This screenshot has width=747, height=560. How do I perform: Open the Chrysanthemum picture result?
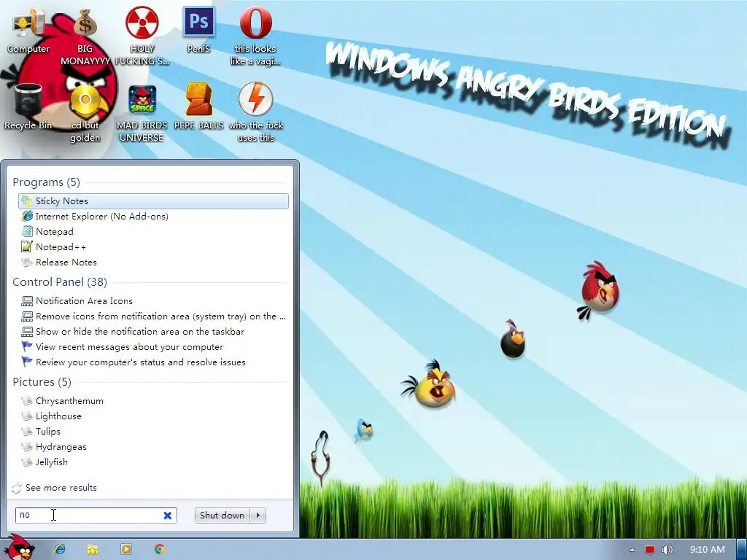153,401
